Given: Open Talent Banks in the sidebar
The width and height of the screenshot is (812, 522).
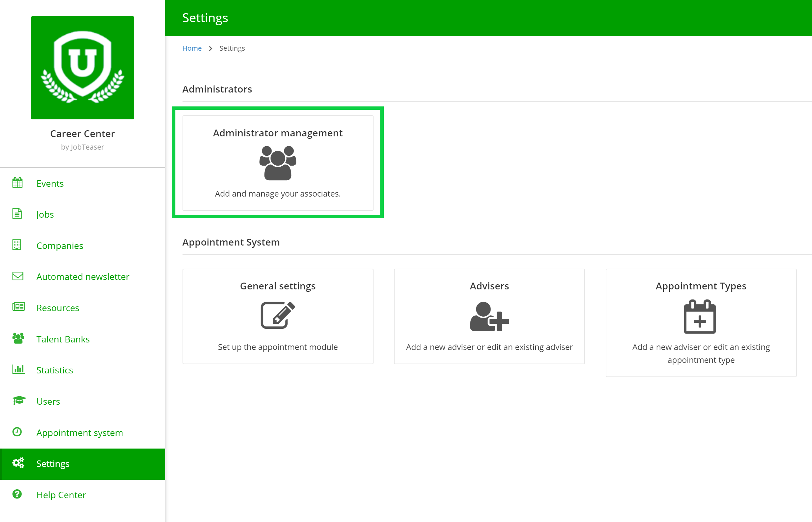Looking at the screenshot, I should click(83, 339).
